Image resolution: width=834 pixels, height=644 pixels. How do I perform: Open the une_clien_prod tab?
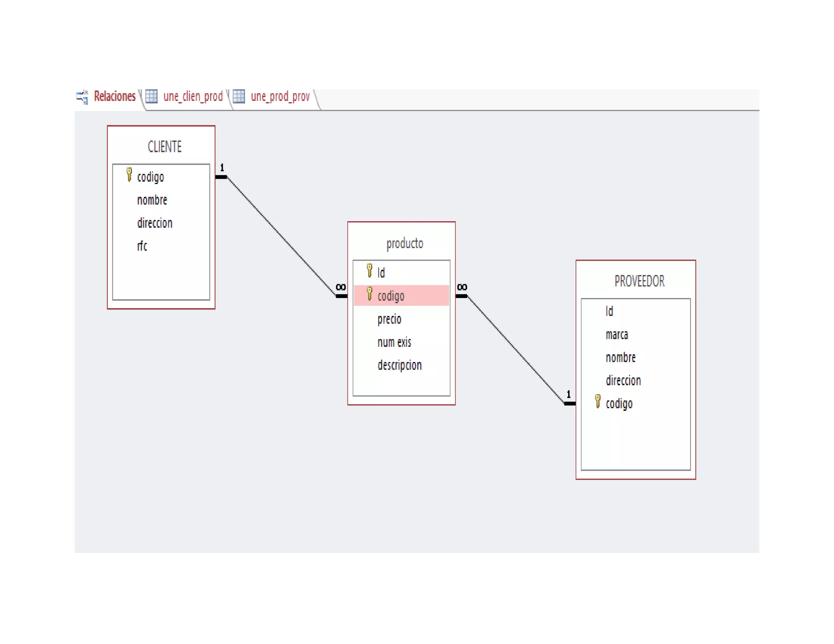[x=193, y=96]
